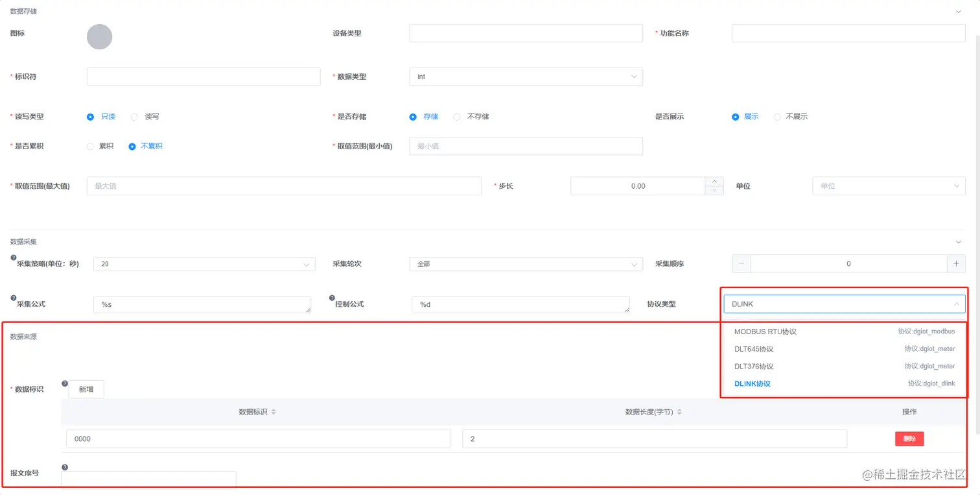980x495 pixels.
Task: Click 新增 button to add data identifier
Action: click(x=86, y=389)
